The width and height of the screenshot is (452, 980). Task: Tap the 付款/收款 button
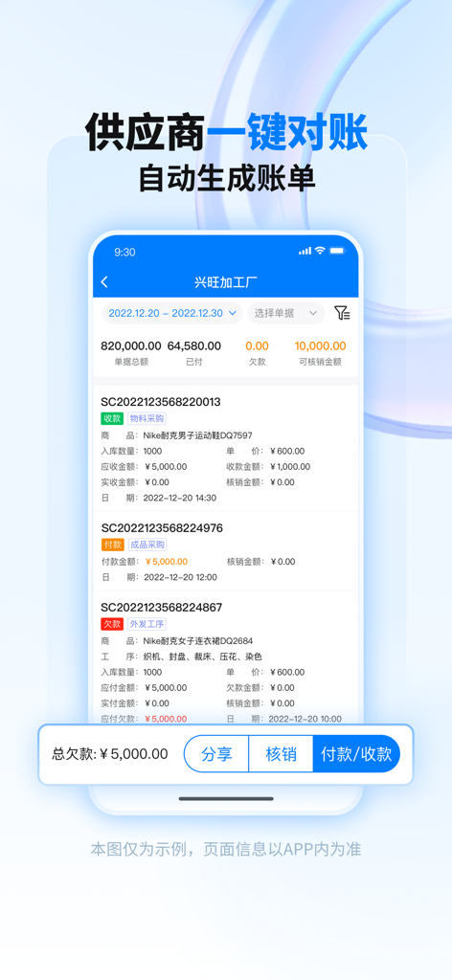pyautogui.click(x=356, y=754)
